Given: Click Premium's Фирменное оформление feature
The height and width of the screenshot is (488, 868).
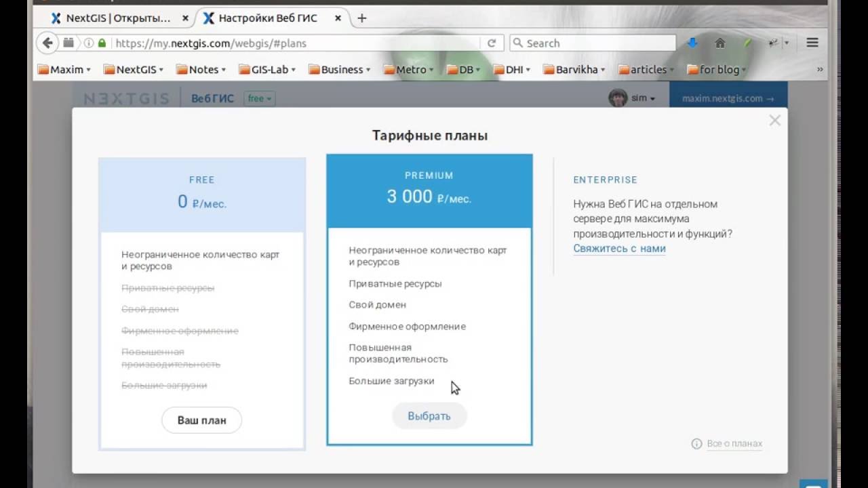Looking at the screenshot, I should (407, 326).
